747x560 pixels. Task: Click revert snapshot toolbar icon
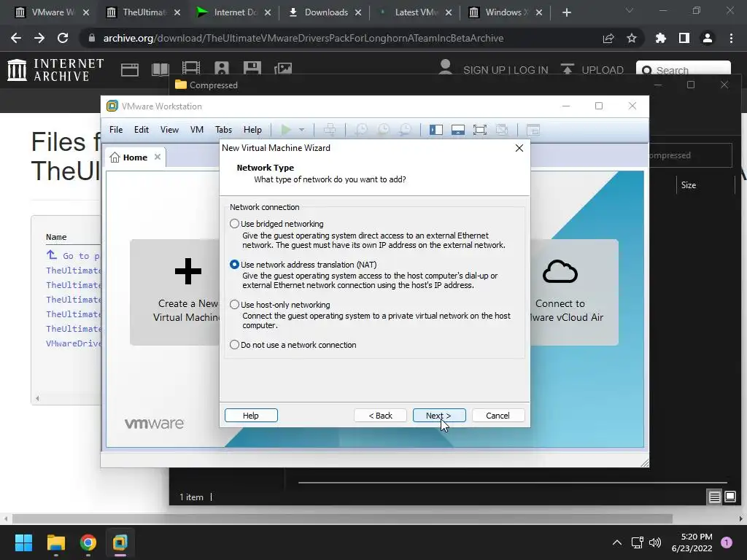click(384, 130)
